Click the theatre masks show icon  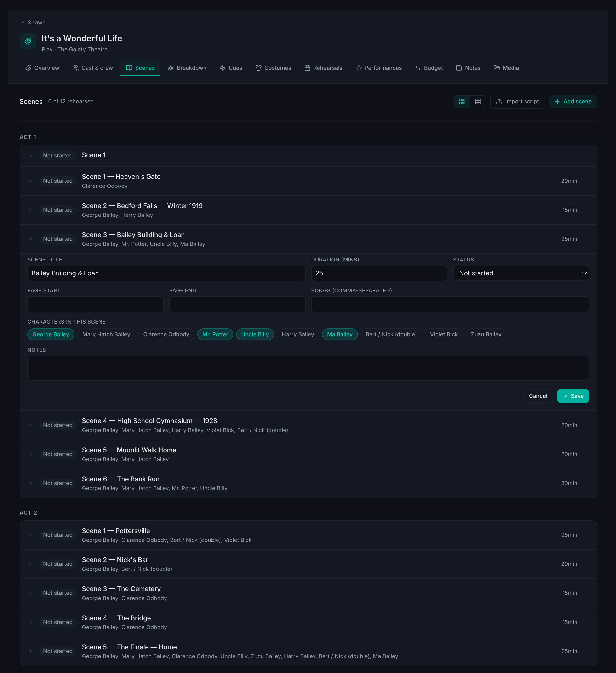[28, 41]
